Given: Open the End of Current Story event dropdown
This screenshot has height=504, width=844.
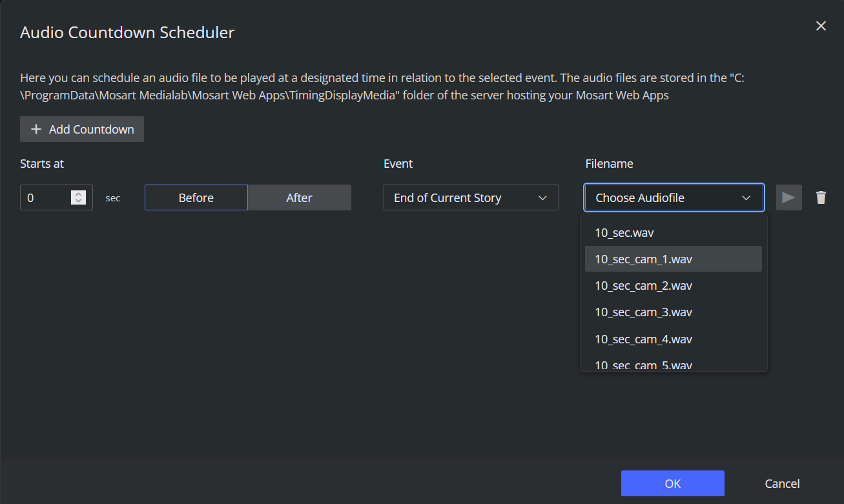Looking at the screenshot, I should [471, 197].
